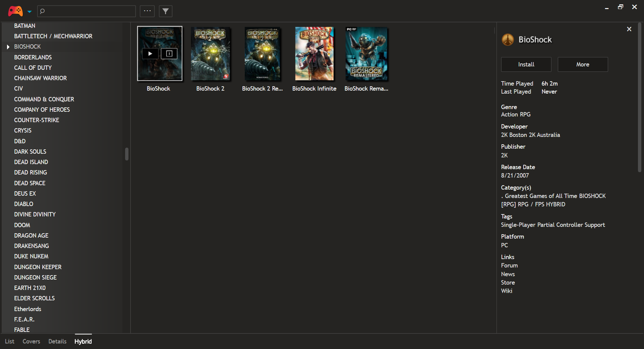The image size is (644, 349).
Task: Select BORDERLANDS category
Action: pyautogui.click(x=33, y=57)
